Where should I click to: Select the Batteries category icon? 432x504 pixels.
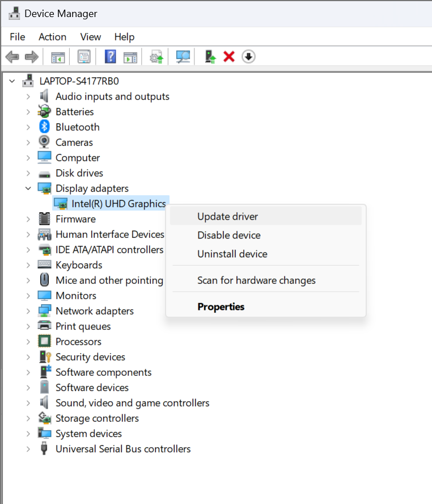(x=44, y=112)
